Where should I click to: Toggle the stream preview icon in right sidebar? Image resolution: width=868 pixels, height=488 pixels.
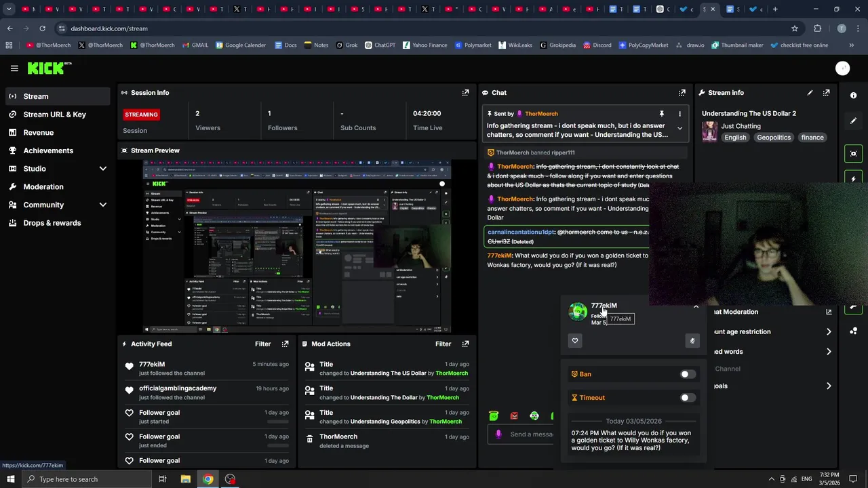[854, 154]
